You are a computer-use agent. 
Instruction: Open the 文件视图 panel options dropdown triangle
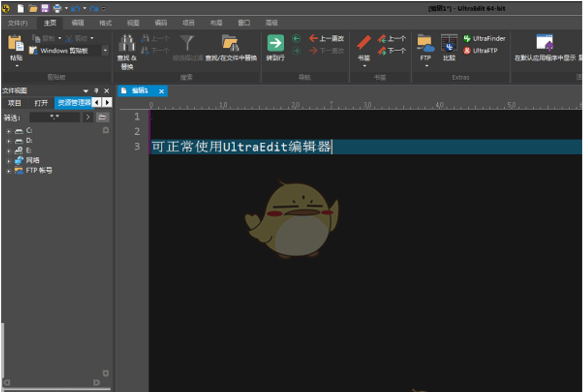(x=85, y=91)
